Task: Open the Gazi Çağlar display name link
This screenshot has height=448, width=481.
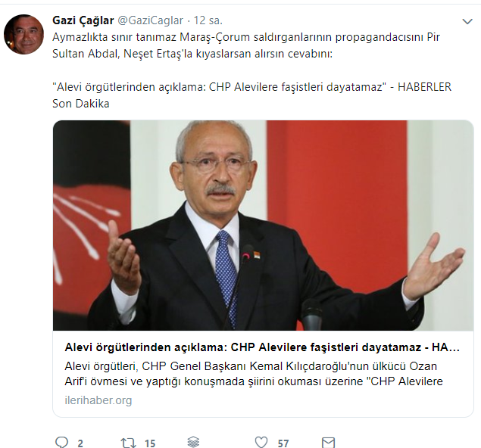Action: 83,20
